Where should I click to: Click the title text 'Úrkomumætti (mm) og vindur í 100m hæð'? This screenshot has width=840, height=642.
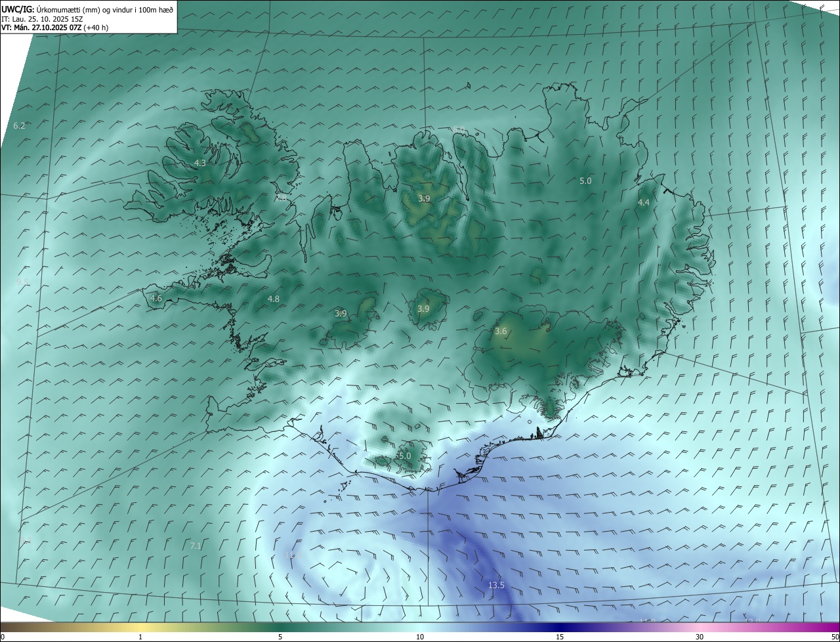104,10
